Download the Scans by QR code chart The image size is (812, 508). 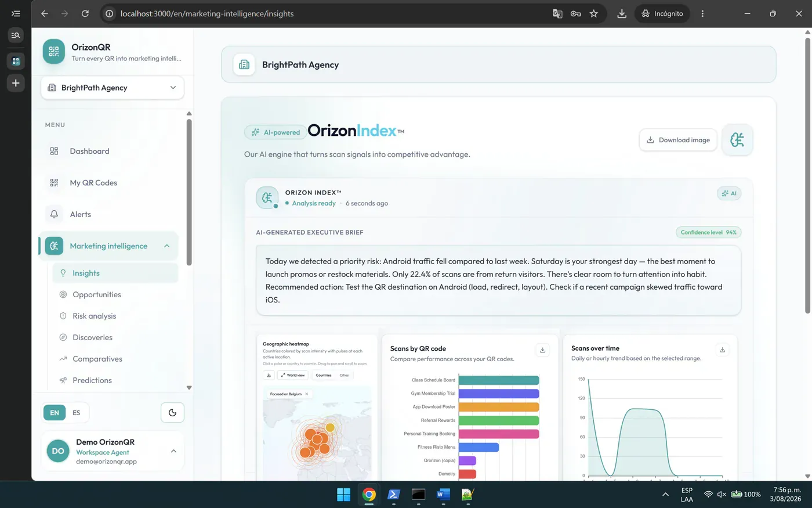(x=543, y=350)
